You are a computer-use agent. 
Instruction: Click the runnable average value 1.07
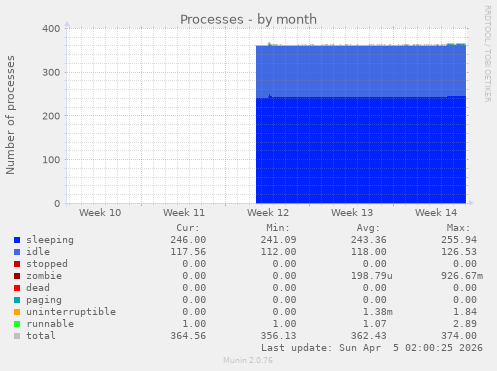coord(375,324)
